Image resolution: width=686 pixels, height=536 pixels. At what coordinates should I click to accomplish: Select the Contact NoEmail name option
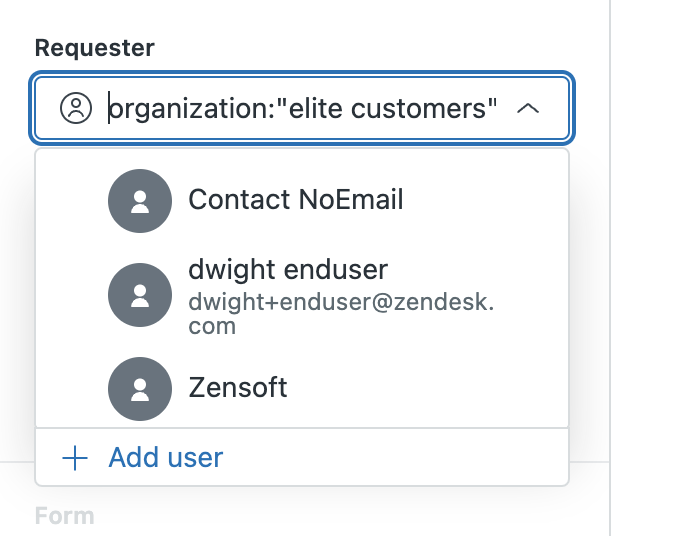pyautogui.click(x=296, y=200)
